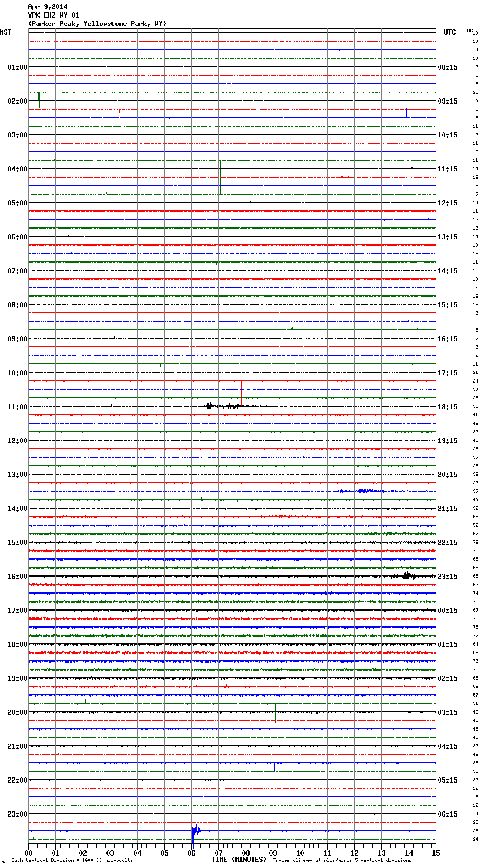Viewport: 481px width, 868px height.
Task: Click the 'TIME (MINUTES)' axis label
Action: point(239,860)
